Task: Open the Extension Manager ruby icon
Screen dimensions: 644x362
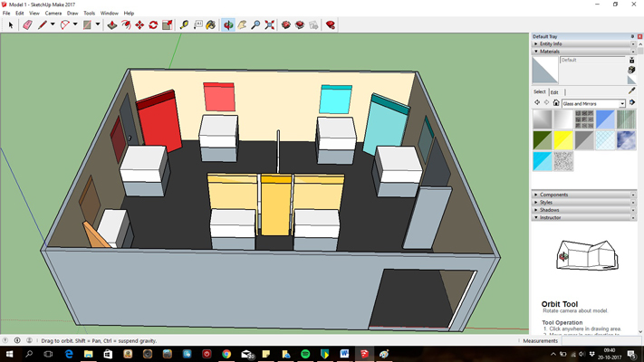Action: (331, 25)
